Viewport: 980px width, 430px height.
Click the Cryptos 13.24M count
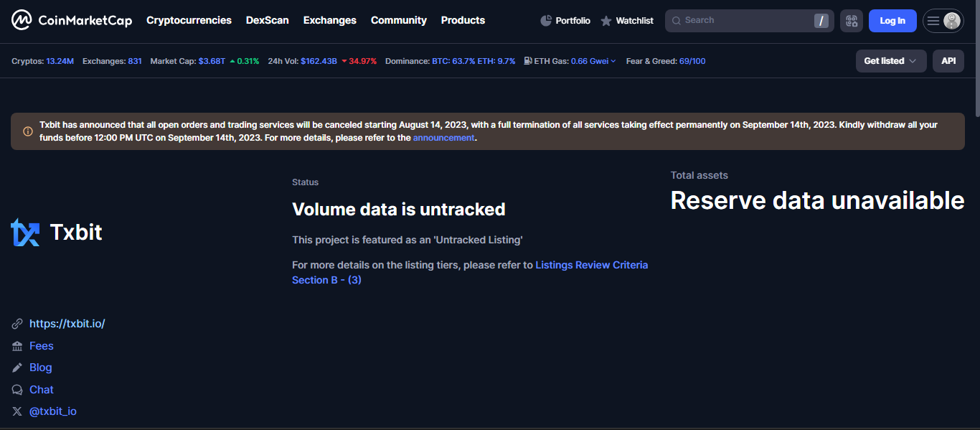(60, 61)
